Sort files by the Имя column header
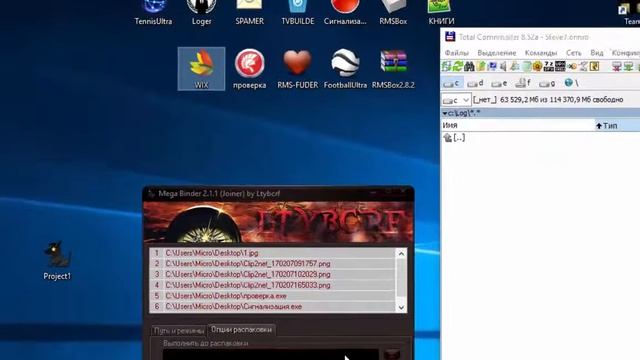The image size is (640, 360). (x=518, y=125)
